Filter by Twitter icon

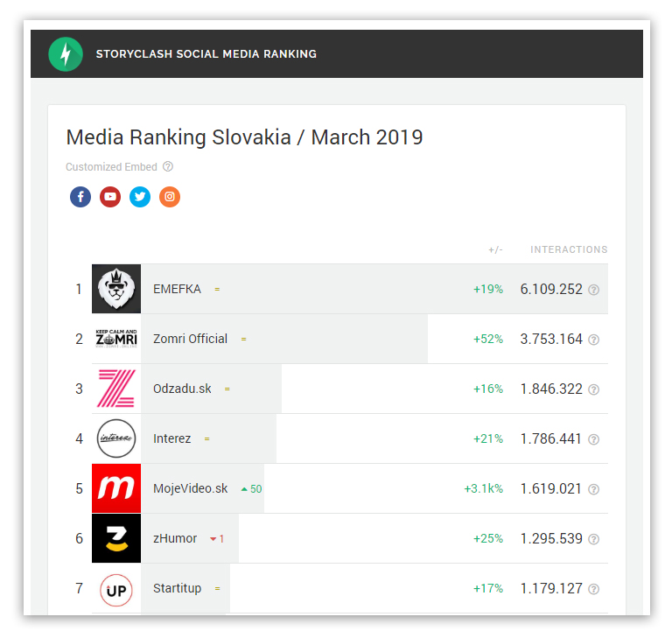click(140, 197)
